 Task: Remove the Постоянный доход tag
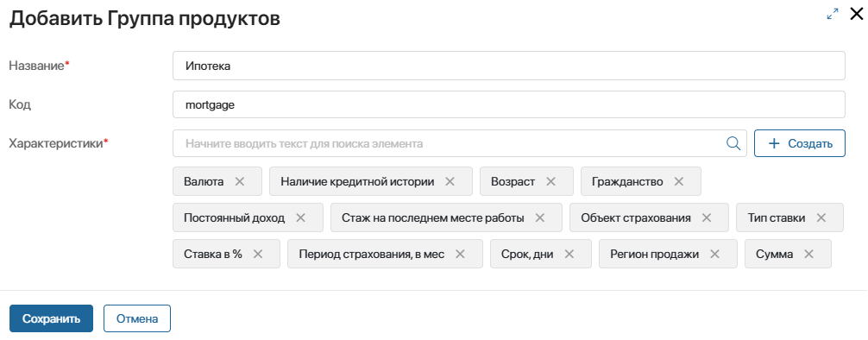pos(300,217)
